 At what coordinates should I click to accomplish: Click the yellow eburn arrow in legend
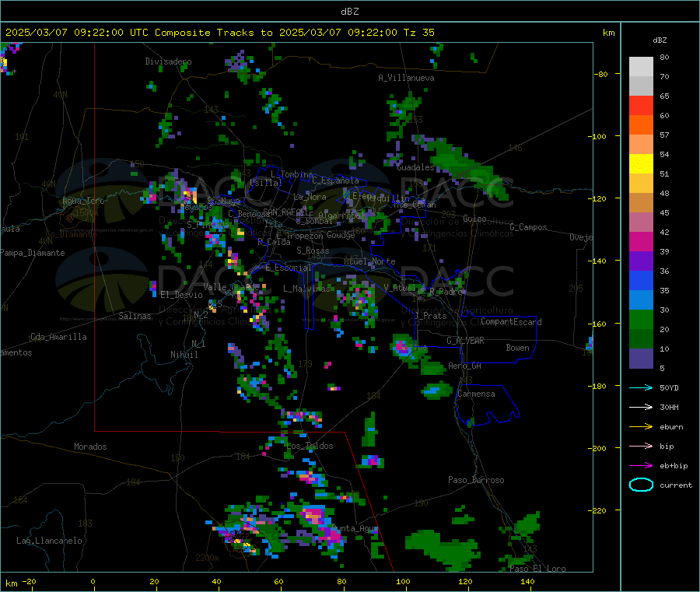click(641, 427)
